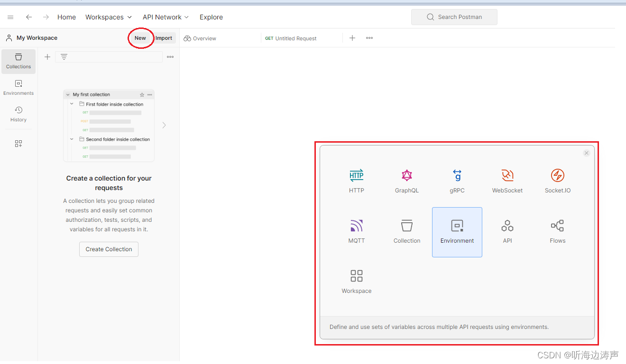Image resolution: width=626 pixels, height=364 pixels.
Task: Create a new GraphQL request
Action: [407, 182]
